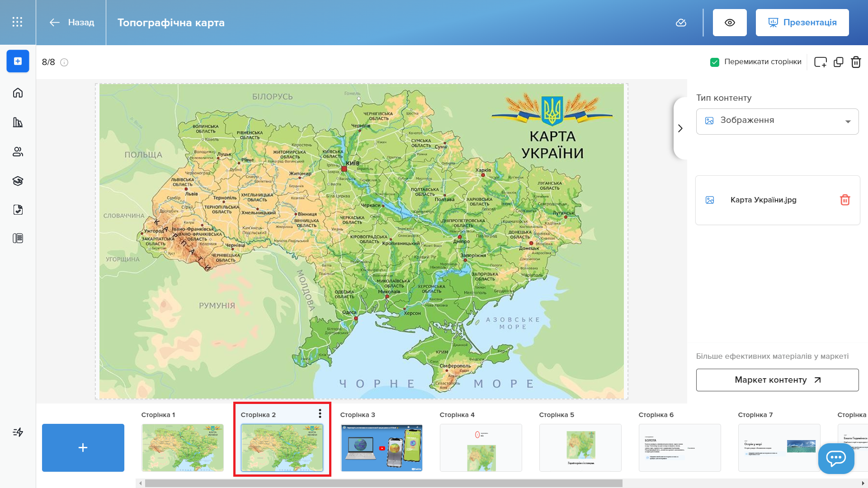
Task: Open Маркет контенту link button
Action: pyautogui.click(x=777, y=380)
